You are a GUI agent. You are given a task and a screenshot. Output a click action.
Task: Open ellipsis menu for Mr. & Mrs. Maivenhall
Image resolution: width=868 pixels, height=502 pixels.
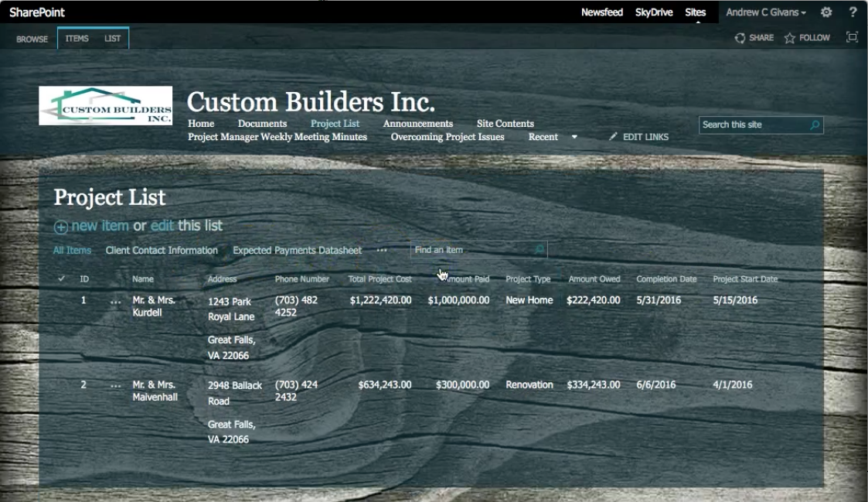click(x=115, y=386)
